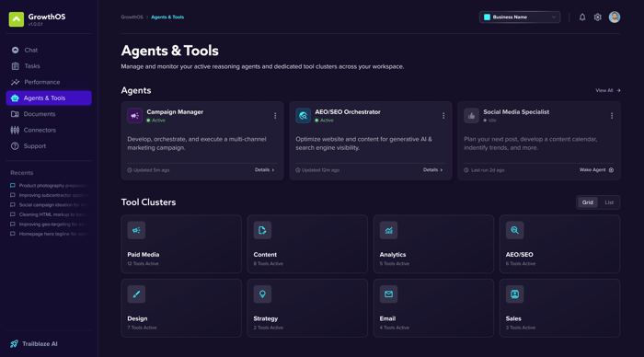Switch Tool Clusters to Grid view

click(x=587, y=202)
